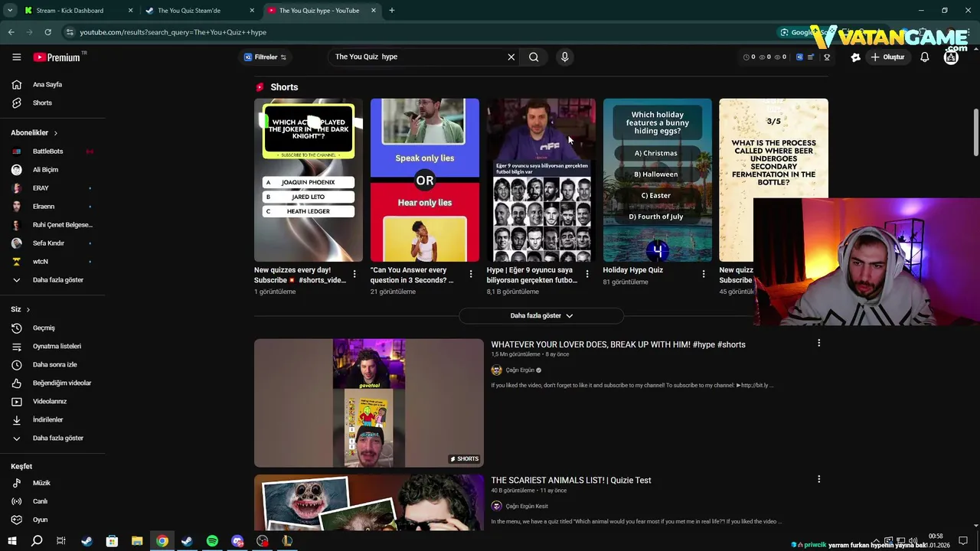Open Chrome tab search dropdown

(10, 11)
